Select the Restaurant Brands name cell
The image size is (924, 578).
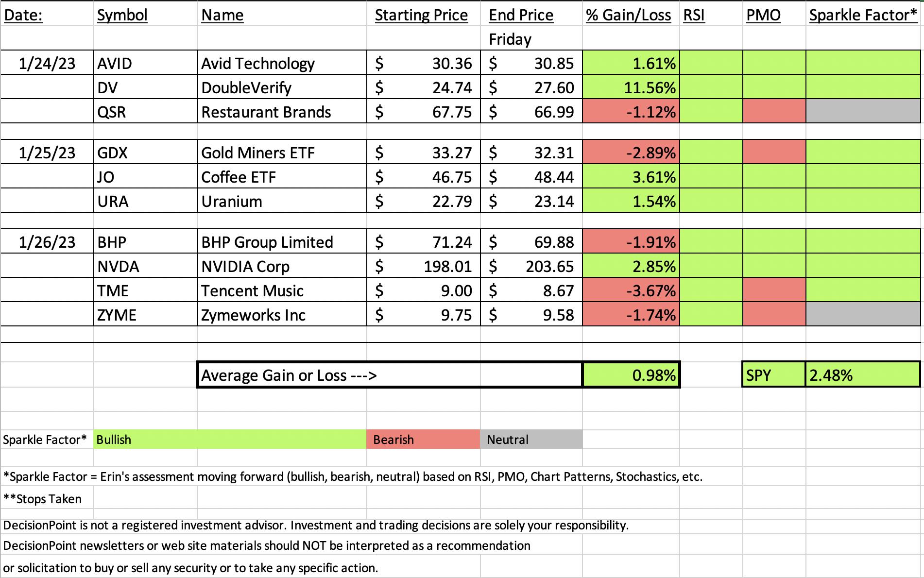[282, 112]
